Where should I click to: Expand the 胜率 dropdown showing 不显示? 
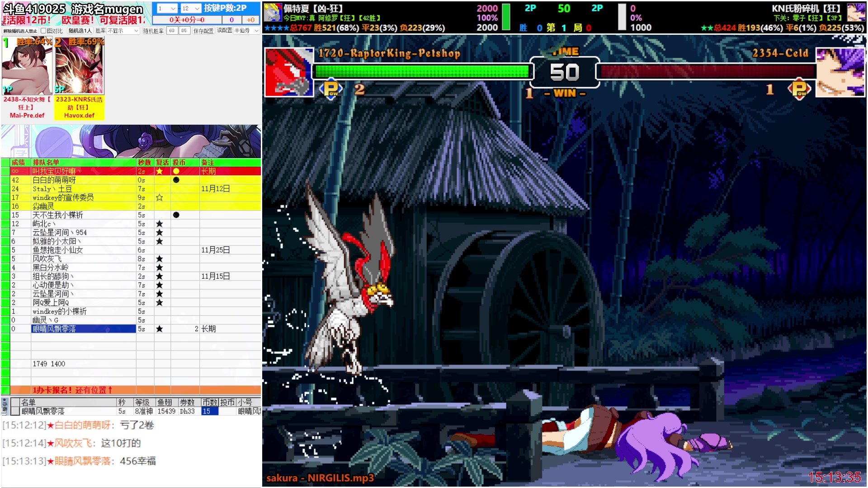pos(123,31)
